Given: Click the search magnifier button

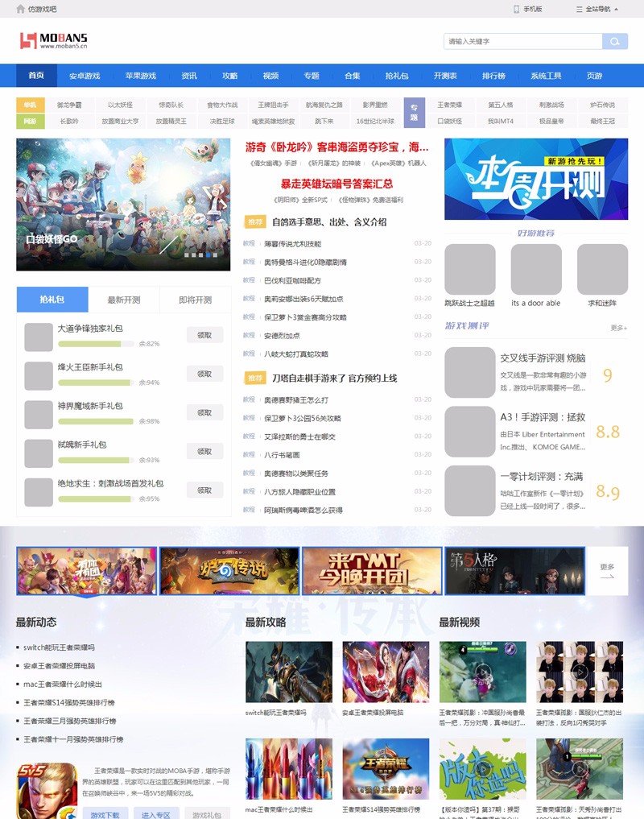Looking at the screenshot, I should [x=615, y=42].
